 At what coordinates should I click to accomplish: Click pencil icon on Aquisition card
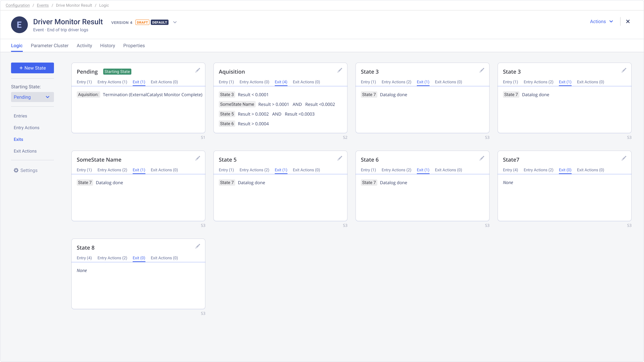click(339, 70)
